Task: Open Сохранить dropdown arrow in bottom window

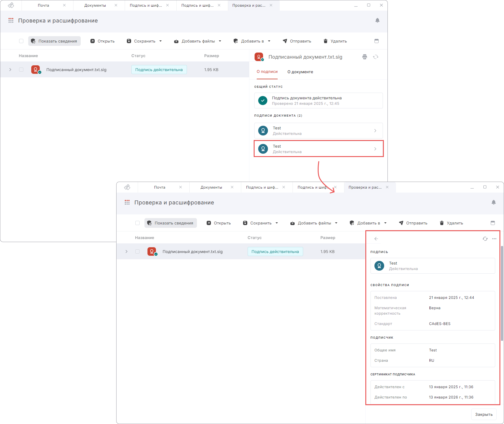Action: 277,223
